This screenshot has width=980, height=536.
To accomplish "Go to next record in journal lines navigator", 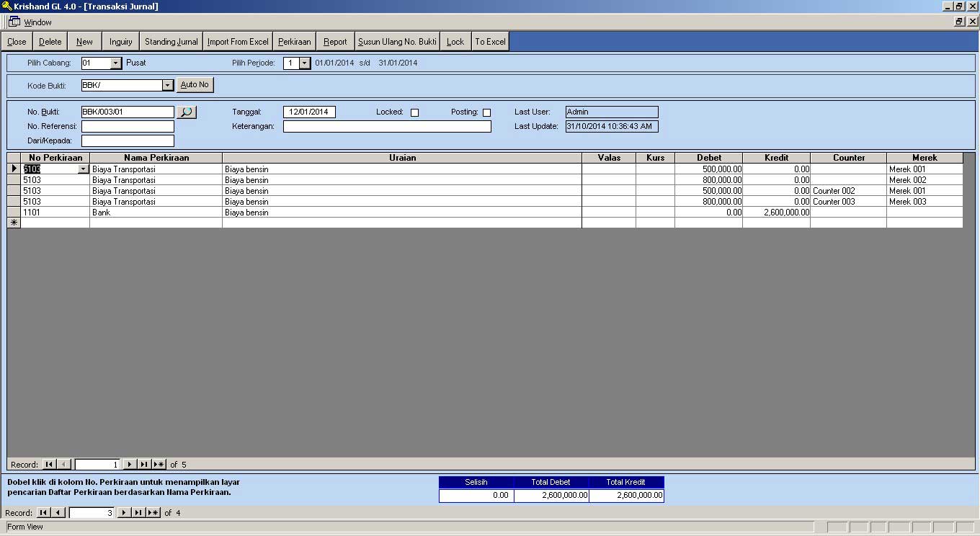I will click(x=130, y=465).
